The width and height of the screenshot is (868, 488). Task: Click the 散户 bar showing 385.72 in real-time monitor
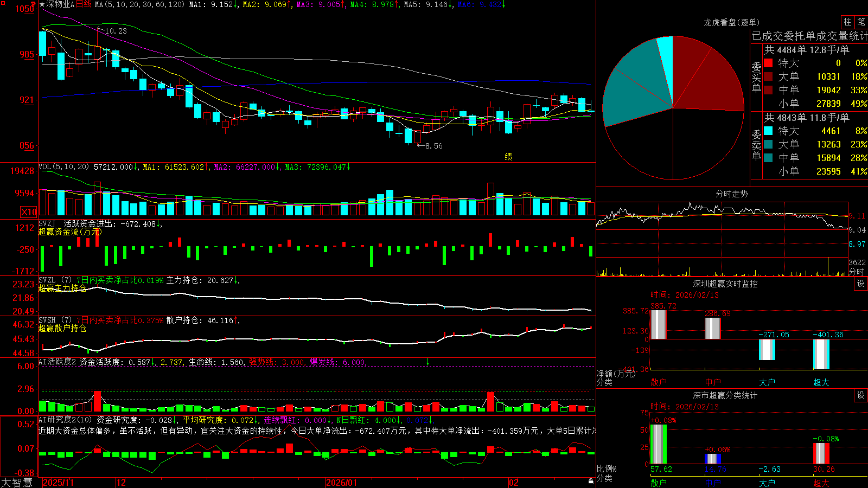click(x=658, y=324)
